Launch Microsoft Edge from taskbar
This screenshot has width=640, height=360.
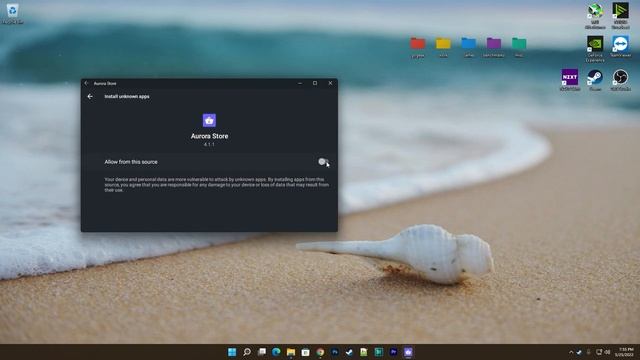pyautogui.click(x=276, y=352)
